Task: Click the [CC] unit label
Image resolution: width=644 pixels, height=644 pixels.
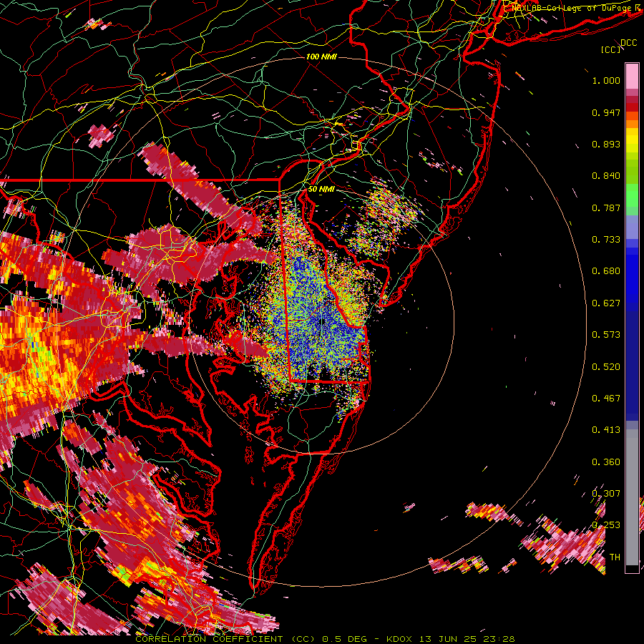Action: pos(611,49)
